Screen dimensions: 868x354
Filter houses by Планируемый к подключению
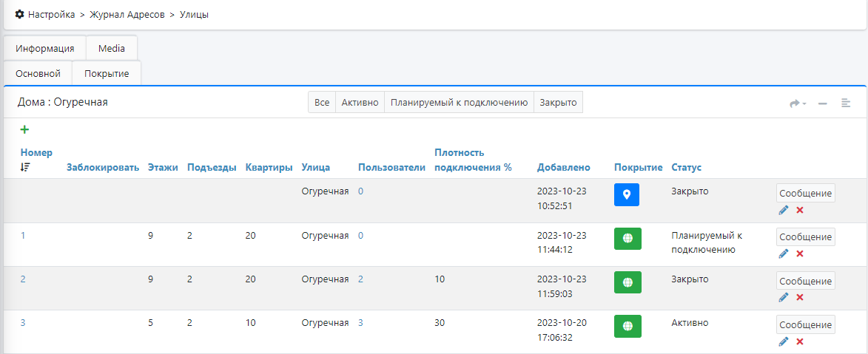click(458, 103)
